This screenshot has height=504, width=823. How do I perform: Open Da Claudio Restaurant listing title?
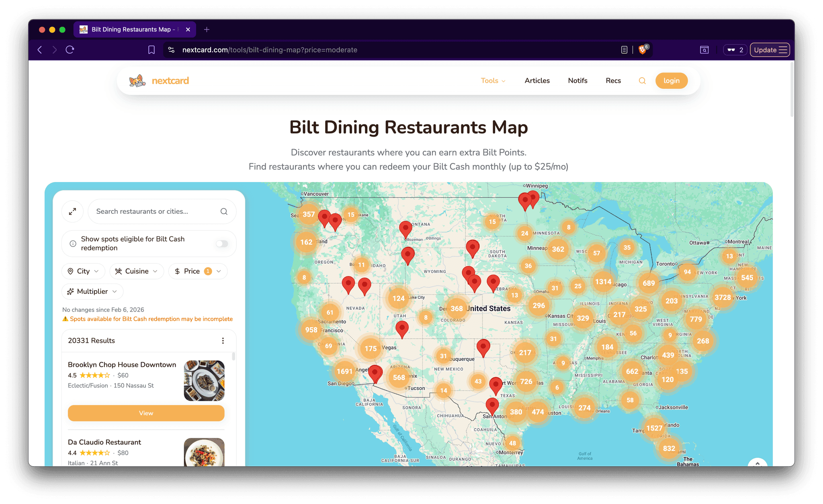104,442
